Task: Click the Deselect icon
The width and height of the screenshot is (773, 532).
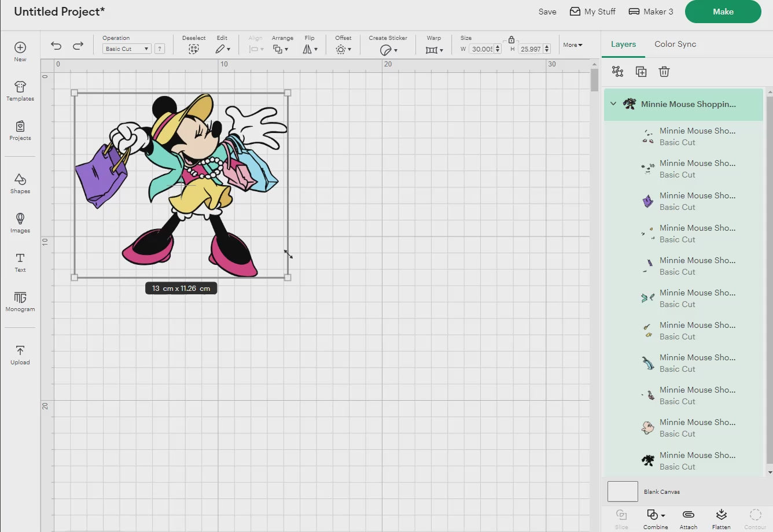Action: pos(194,50)
